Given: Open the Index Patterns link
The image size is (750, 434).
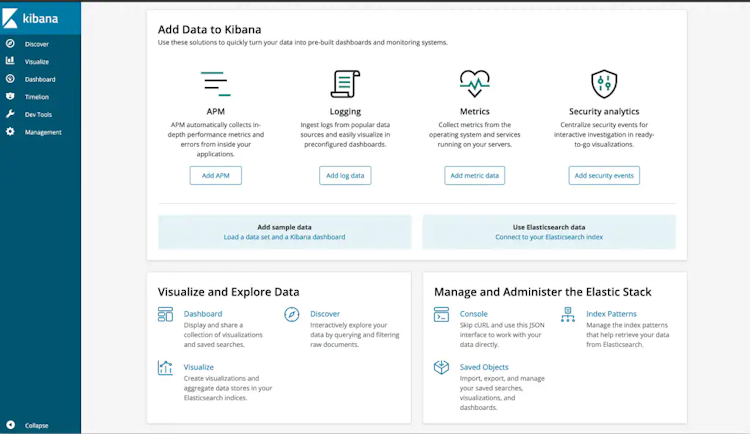Looking at the screenshot, I should click(x=611, y=314).
